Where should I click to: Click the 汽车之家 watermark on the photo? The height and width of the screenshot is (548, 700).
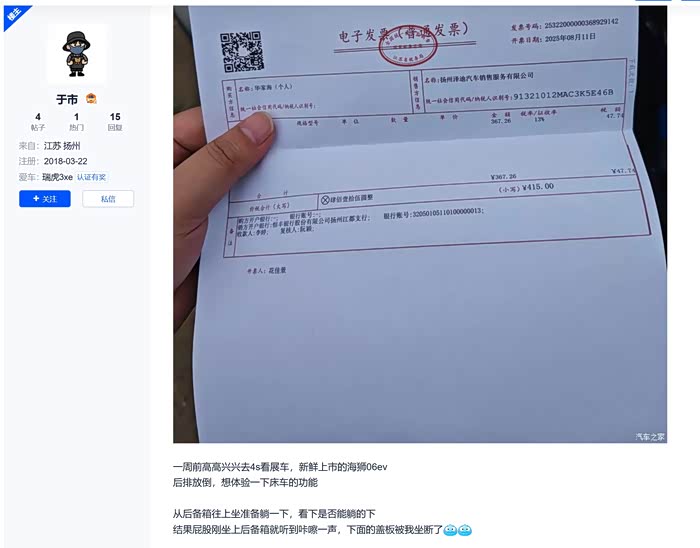[x=650, y=437]
